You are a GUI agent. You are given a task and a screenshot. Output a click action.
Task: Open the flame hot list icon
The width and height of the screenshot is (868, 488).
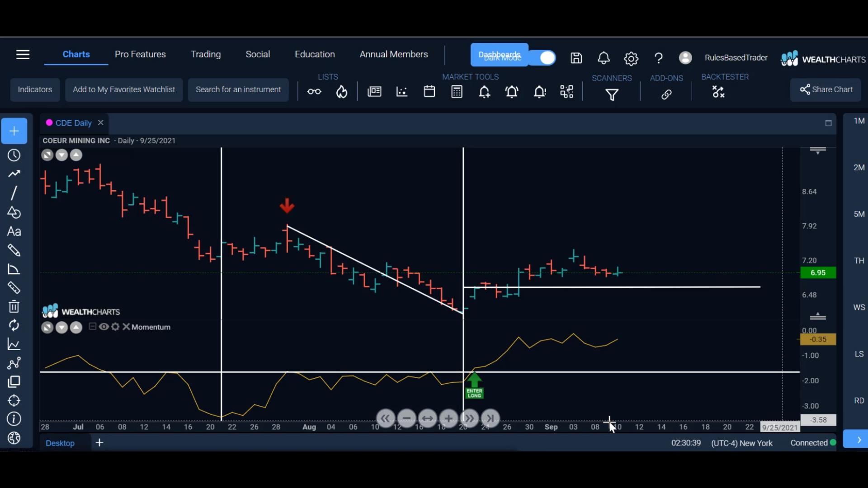(x=342, y=92)
